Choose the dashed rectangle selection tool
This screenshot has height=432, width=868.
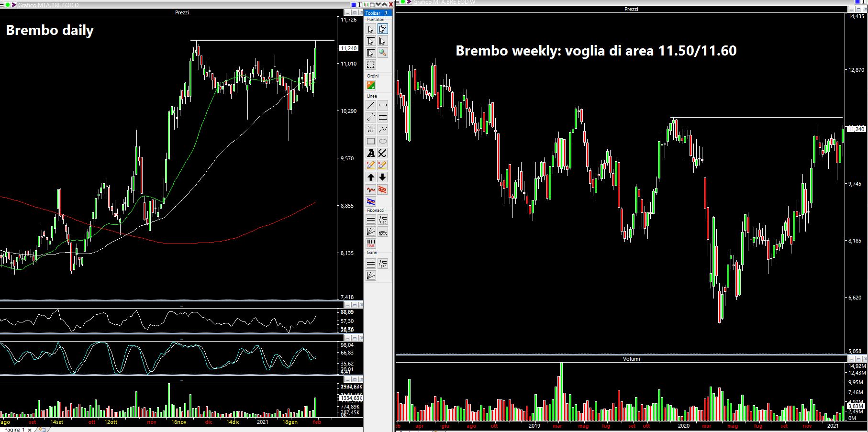point(370,65)
